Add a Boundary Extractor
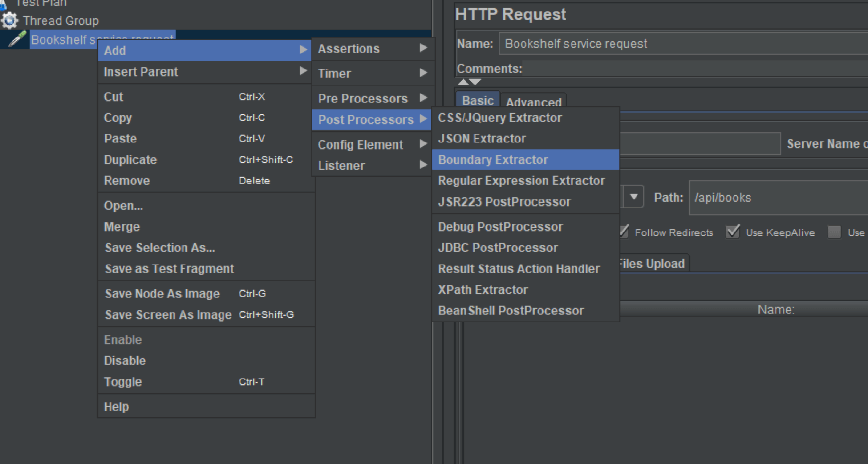868x464 pixels. click(525, 159)
